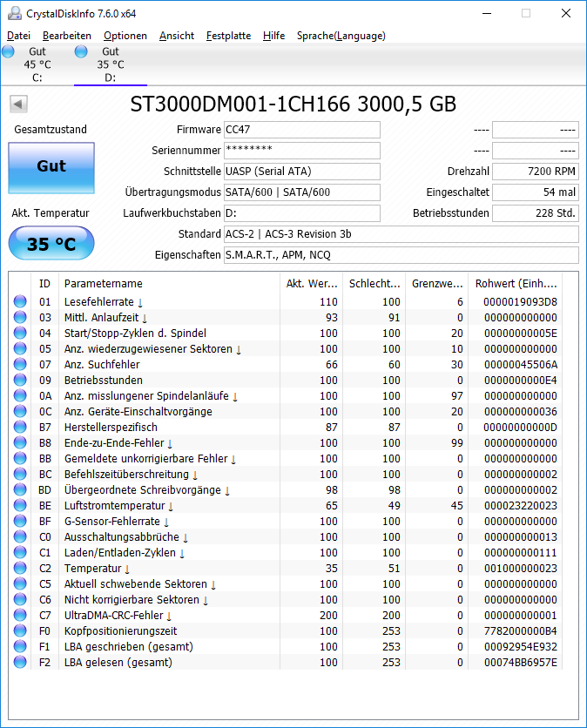587x728 pixels.
Task: Click the status orb for Aktuell schwebende Sektoren
Action: (20, 583)
